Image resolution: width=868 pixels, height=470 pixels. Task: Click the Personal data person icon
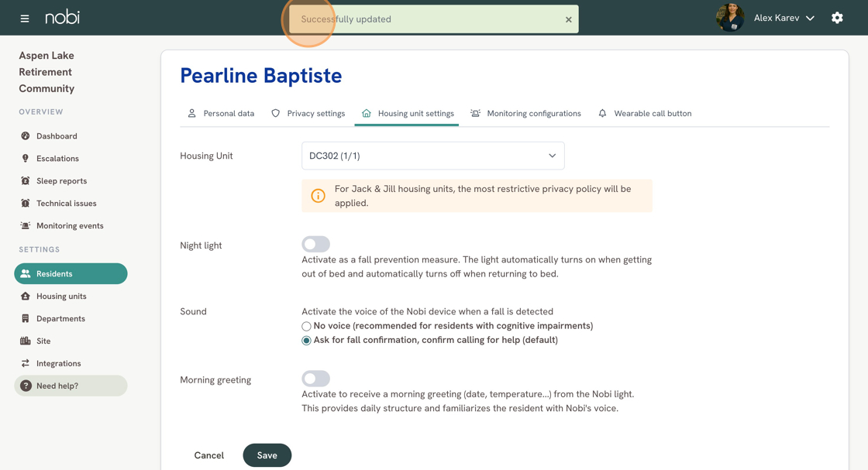point(191,113)
